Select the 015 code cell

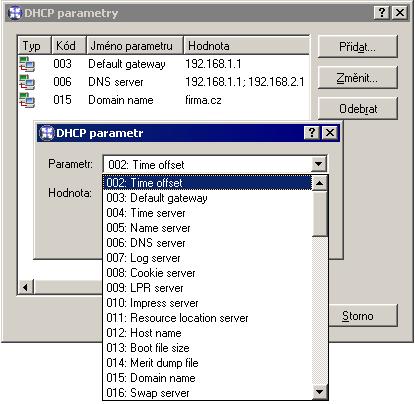62,100
